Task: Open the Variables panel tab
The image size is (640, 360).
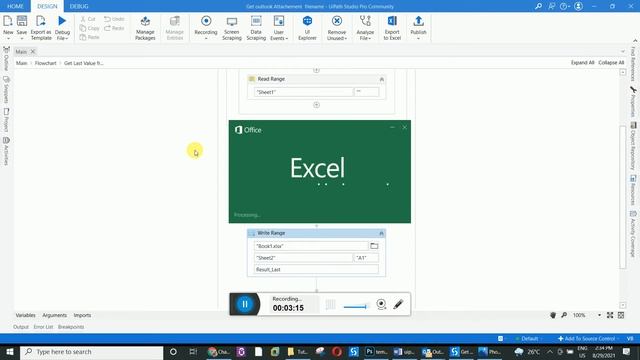Action: pos(25,315)
